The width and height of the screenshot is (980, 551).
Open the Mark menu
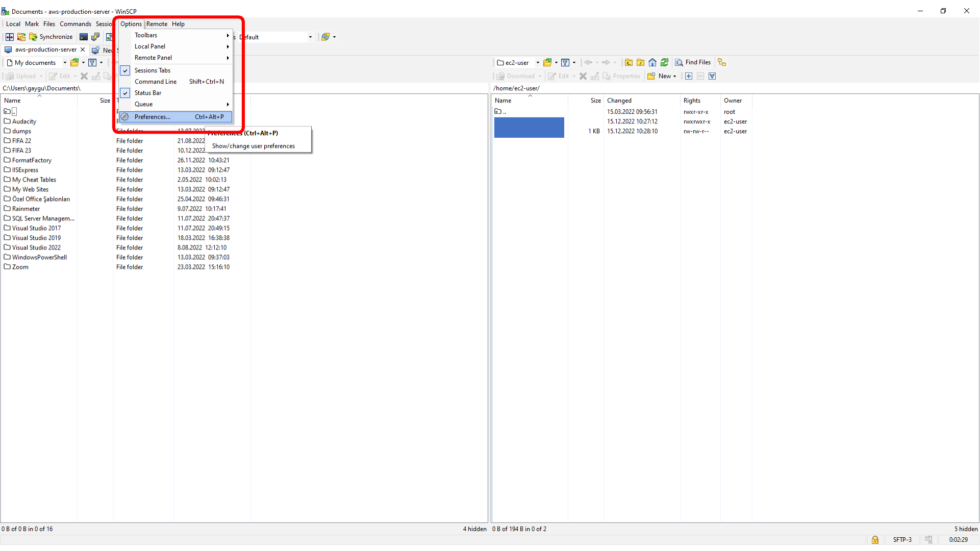32,24
